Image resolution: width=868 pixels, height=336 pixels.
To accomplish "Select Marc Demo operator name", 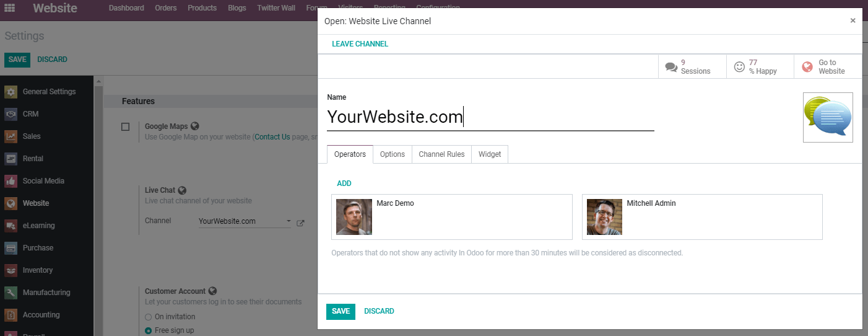I will (x=395, y=203).
